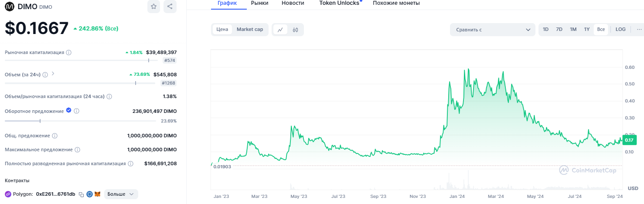The image size is (644, 204).
Task: Open chart more options (three dots)
Action: [x=640, y=30]
